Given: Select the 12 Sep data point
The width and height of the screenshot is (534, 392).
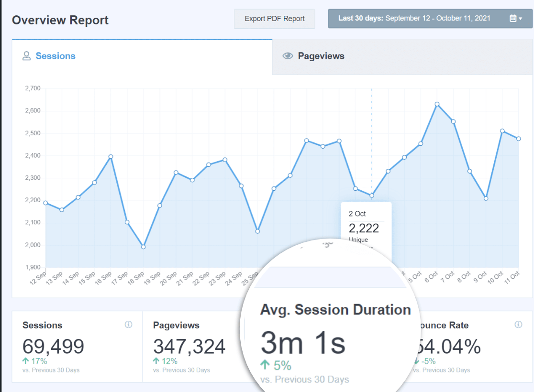Looking at the screenshot, I should point(45,203).
